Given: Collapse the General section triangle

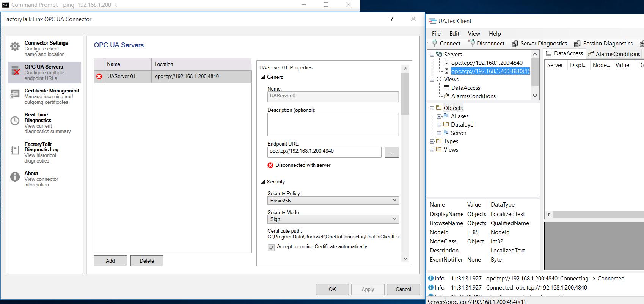Looking at the screenshot, I should [263, 77].
